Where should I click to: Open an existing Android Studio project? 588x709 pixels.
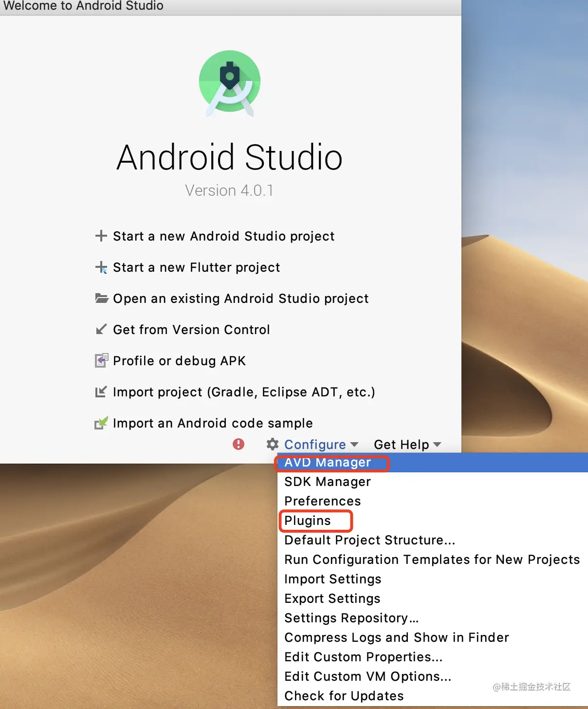241,299
